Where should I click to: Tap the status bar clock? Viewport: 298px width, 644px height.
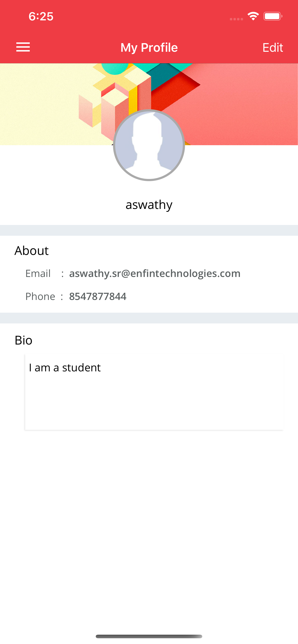click(41, 17)
